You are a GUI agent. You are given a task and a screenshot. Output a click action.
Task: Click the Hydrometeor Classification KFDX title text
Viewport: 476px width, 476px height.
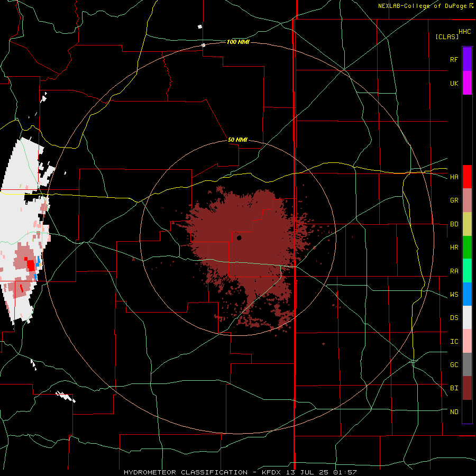240,472
